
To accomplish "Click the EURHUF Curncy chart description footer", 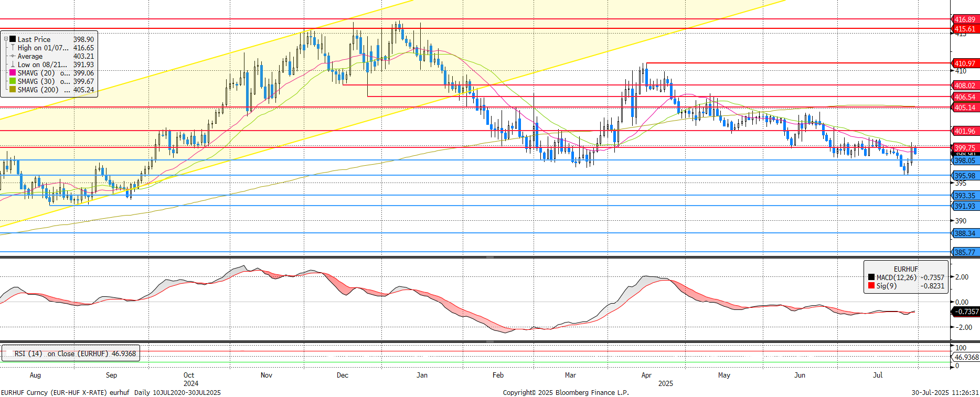I will pyautogui.click(x=111, y=392).
